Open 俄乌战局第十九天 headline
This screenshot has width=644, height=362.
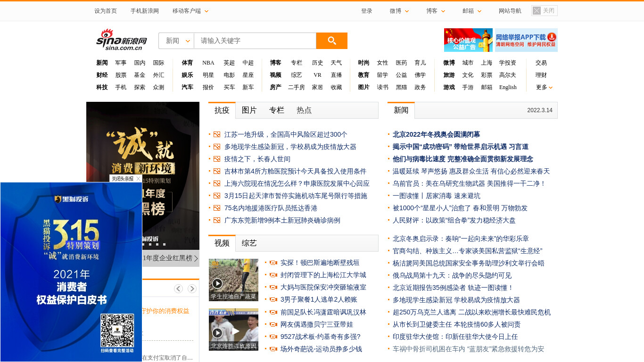pos(452,275)
